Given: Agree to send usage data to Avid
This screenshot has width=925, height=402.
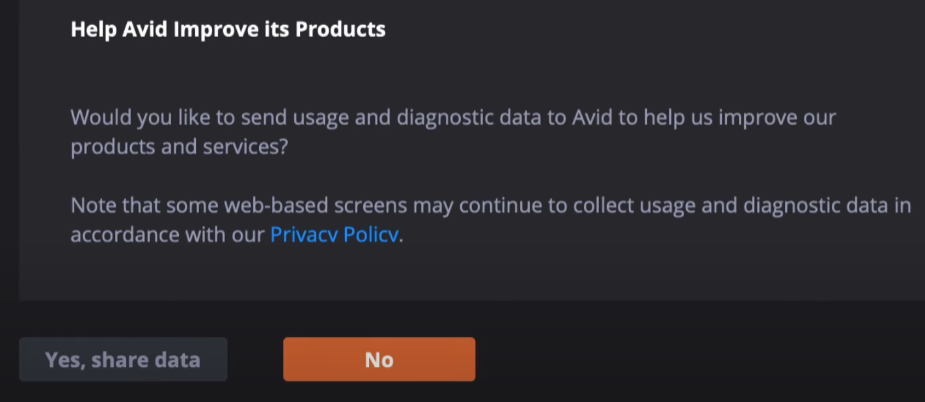Looking at the screenshot, I should (123, 360).
